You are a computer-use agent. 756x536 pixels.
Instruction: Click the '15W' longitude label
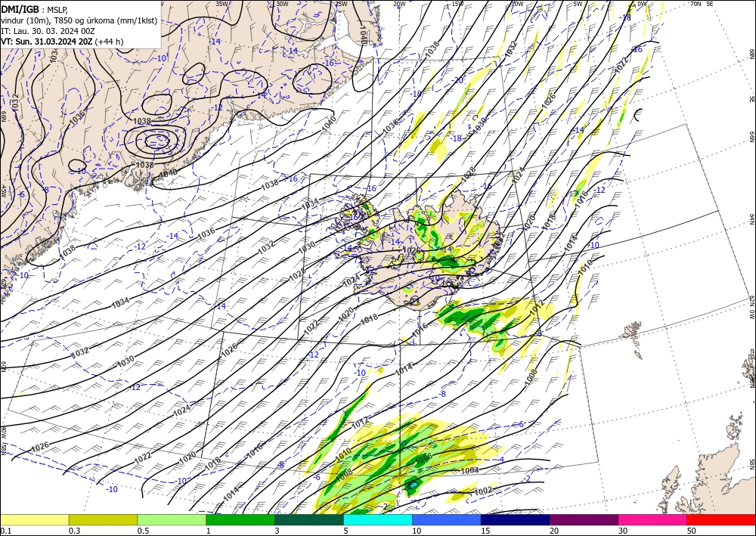pos(457,3)
